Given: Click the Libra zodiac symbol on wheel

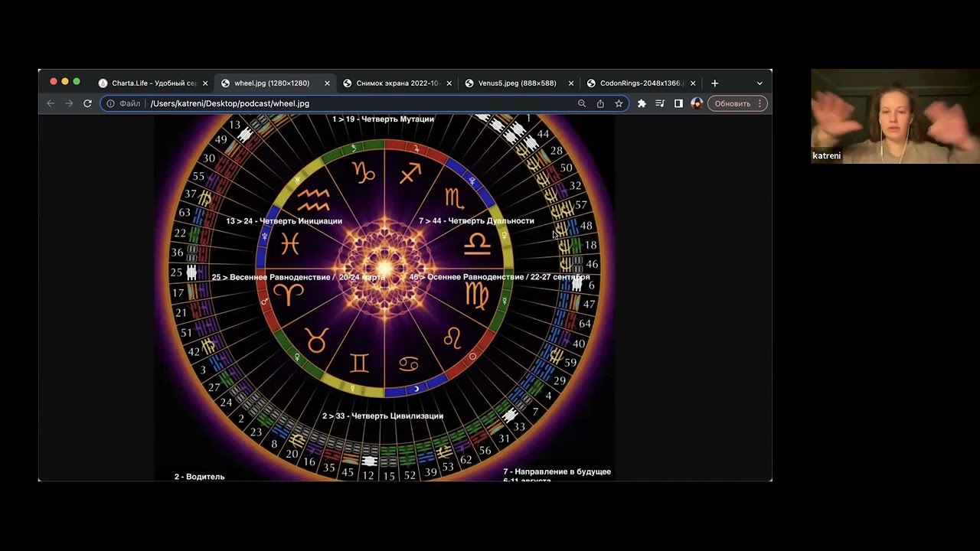Looking at the screenshot, I should click(477, 244).
